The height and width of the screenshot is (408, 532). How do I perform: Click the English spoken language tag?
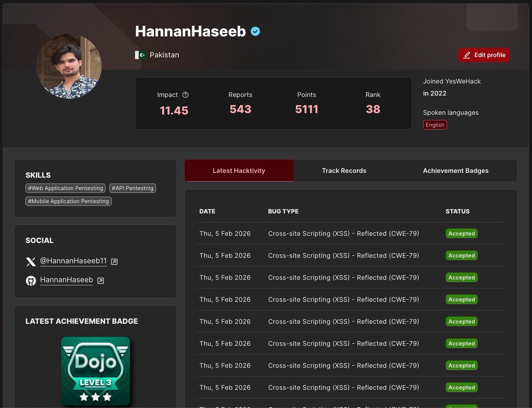pyautogui.click(x=434, y=125)
